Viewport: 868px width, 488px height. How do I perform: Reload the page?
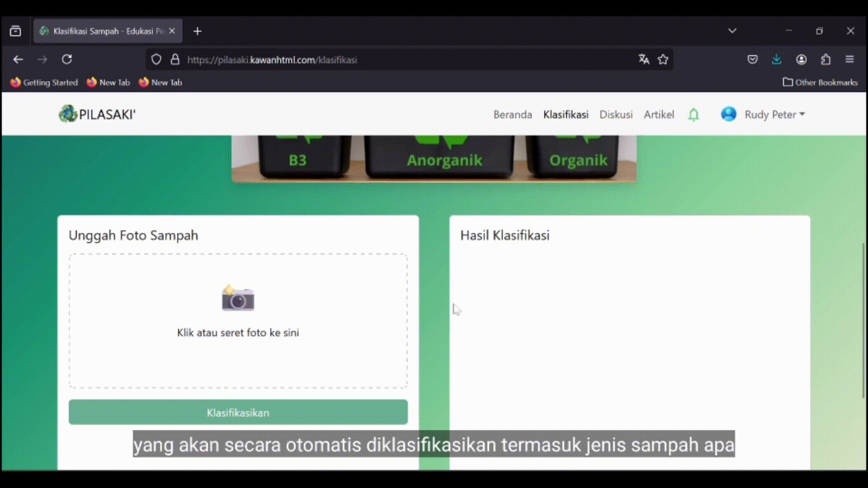[x=67, y=59]
